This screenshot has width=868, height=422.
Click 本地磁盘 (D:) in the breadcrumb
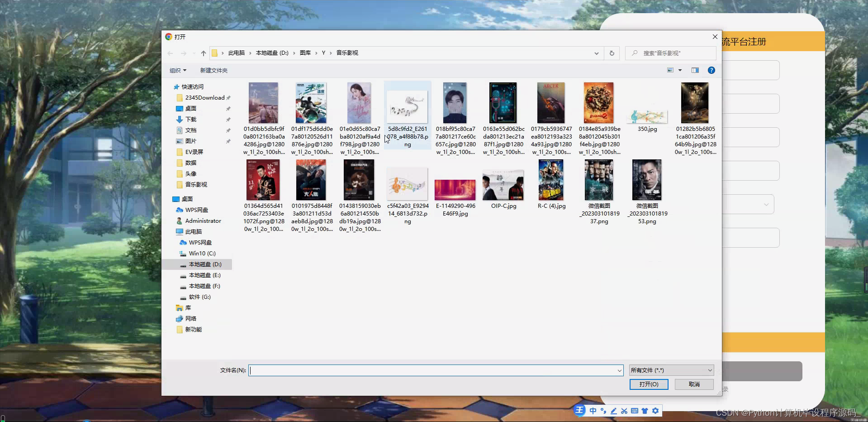[x=272, y=53]
